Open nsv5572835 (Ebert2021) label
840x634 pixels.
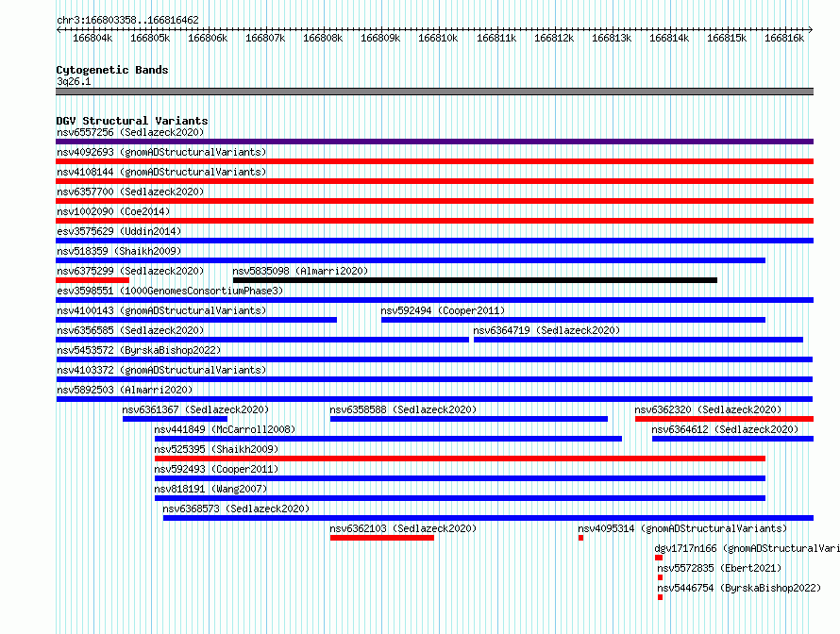719,568
